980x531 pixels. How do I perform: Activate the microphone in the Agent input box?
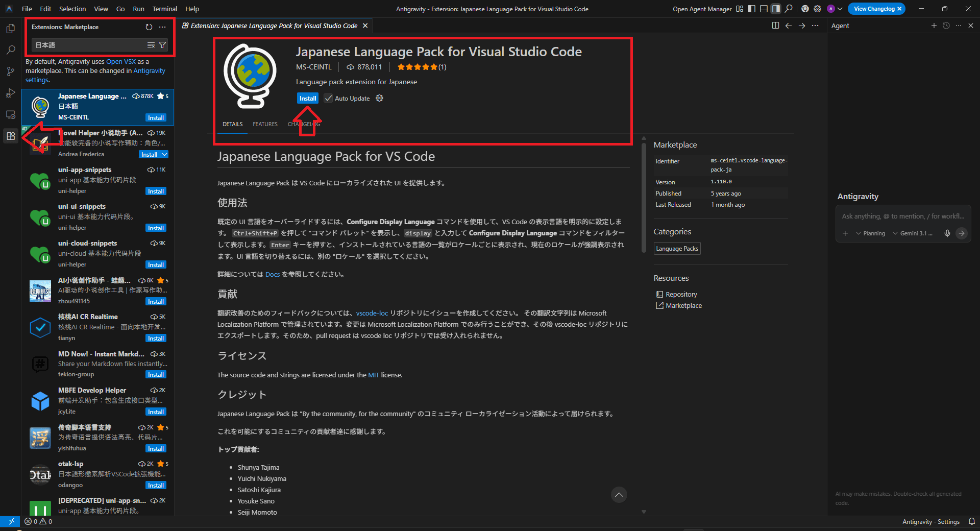click(947, 233)
